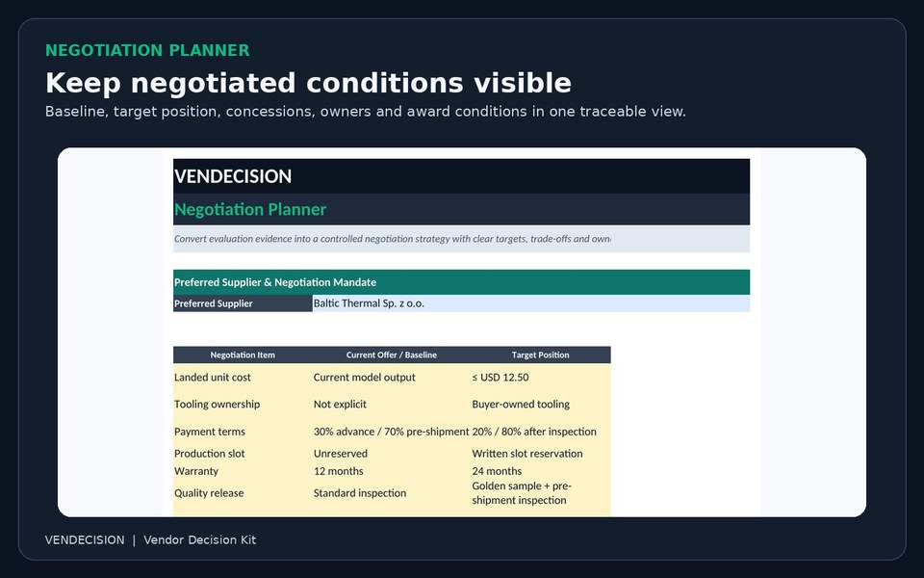Select the Current Offer / Baseline column header
The height and width of the screenshot is (578, 924).
click(392, 355)
